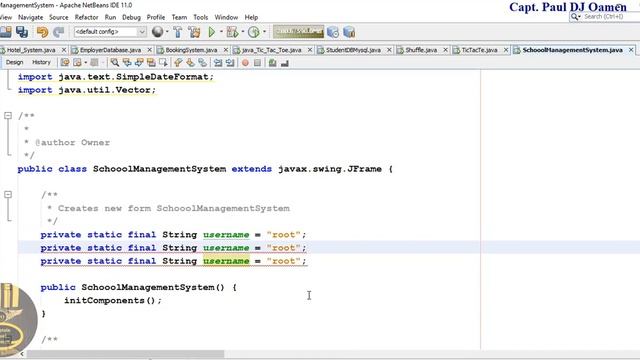Toggle Highlight Search in editor toolbar

[x=151, y=62]
